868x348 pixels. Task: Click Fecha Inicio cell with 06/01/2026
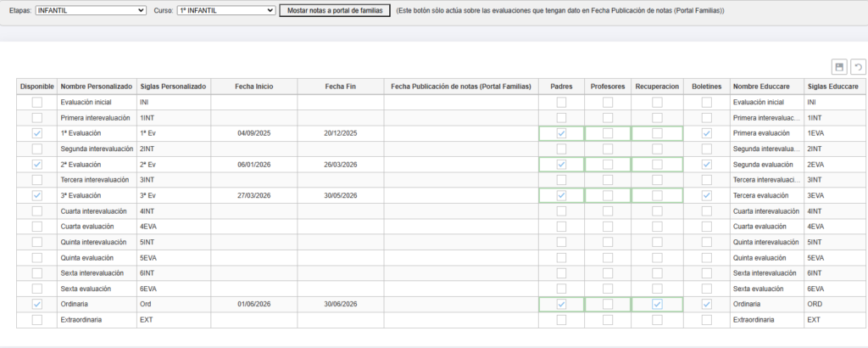tap(253, 165)
